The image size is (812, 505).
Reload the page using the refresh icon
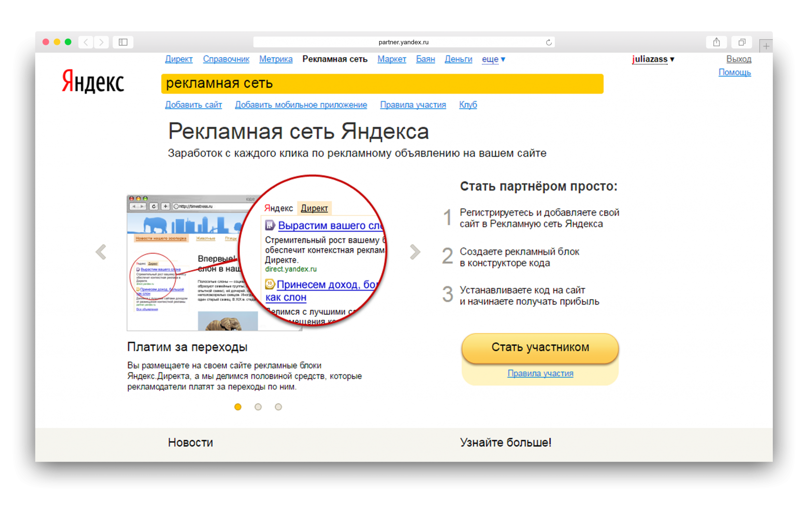[x=549, y=43]
